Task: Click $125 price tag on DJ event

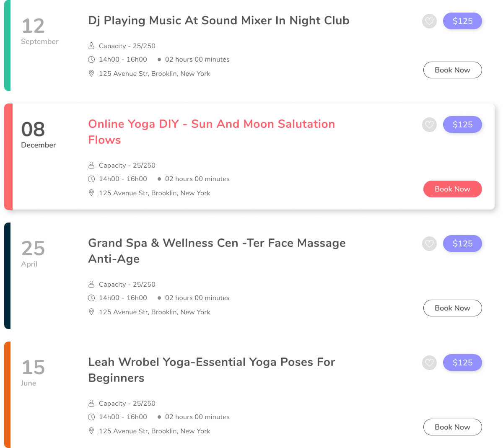Action: 462,21
